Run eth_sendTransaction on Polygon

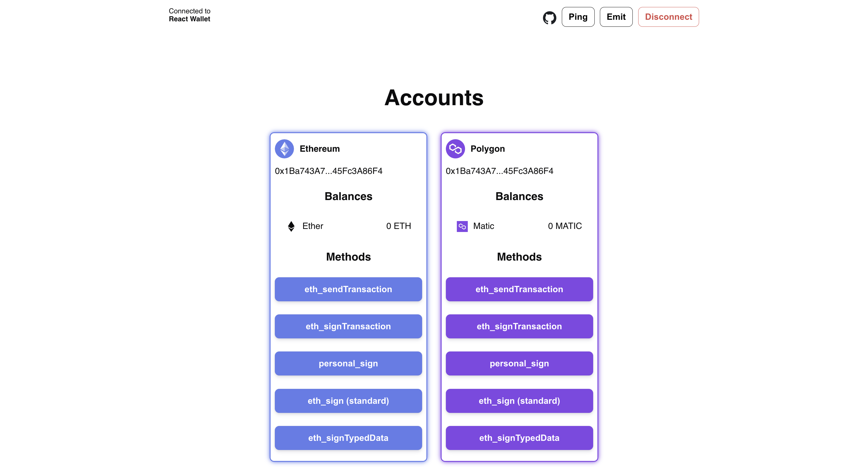tap(519, 289)
